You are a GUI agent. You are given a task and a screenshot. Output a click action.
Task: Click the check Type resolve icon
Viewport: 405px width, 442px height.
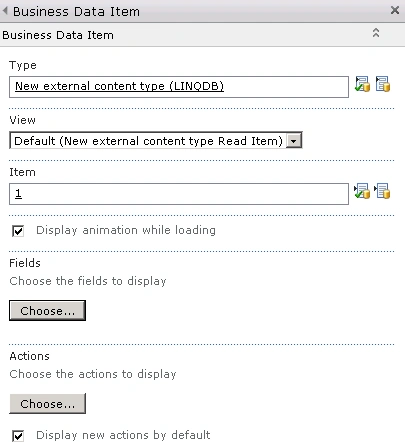(x=362, y=84)
